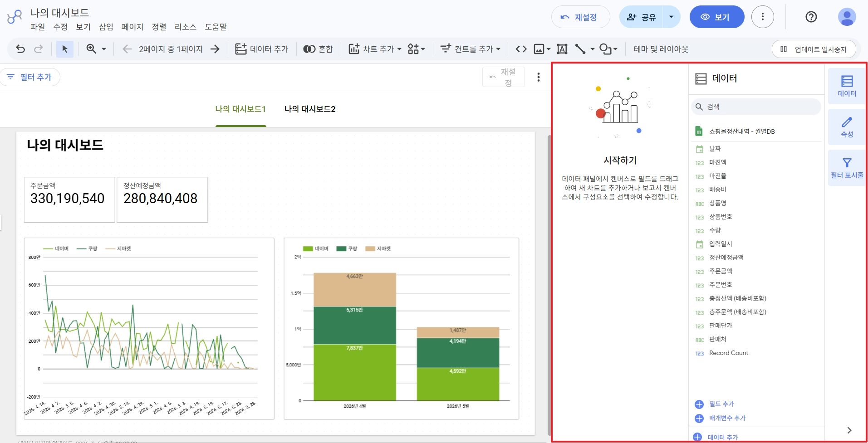
Task: Switch to 나의 대시보드2 tab
Action: [x=310, y=109]
